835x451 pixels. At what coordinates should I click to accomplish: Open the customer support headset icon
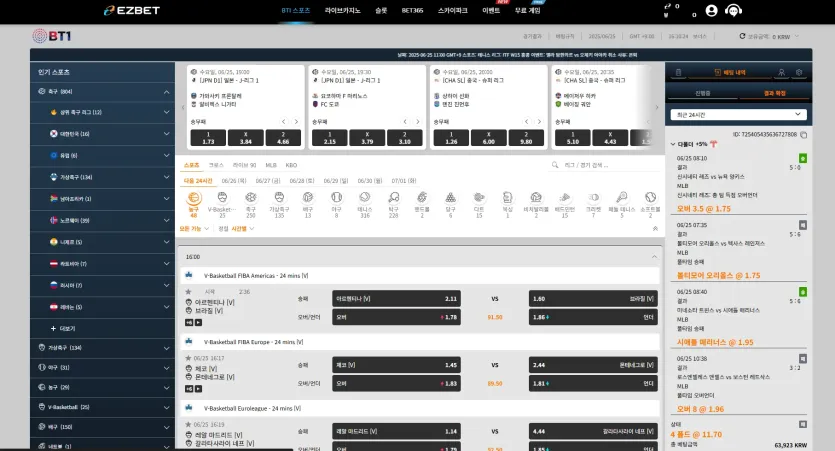(x=734, y=11)
